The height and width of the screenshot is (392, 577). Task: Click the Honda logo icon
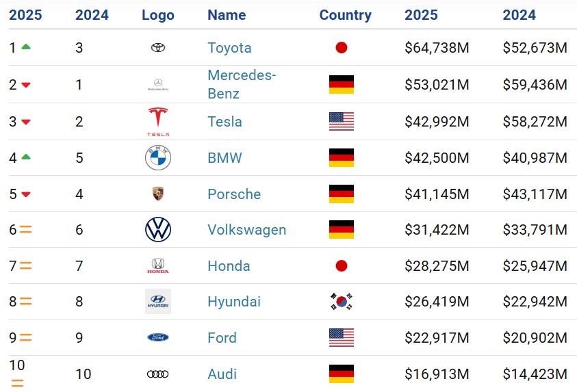[x=158, y=266]
